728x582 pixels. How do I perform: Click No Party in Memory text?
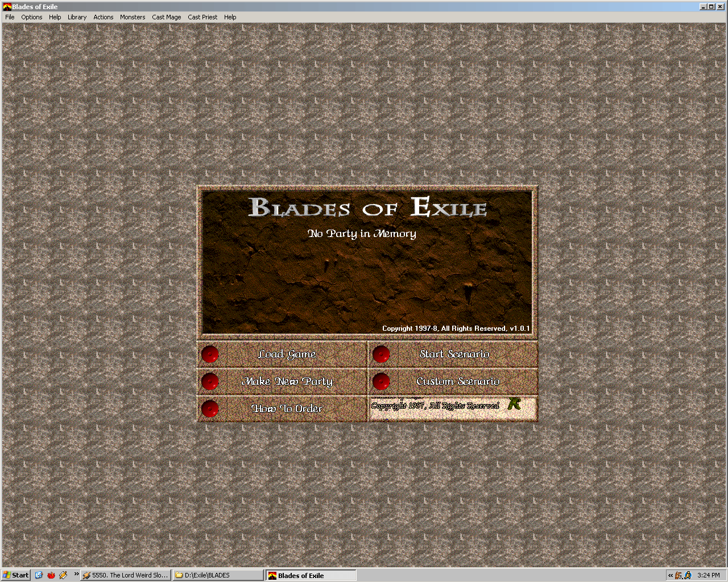point(362,234)
